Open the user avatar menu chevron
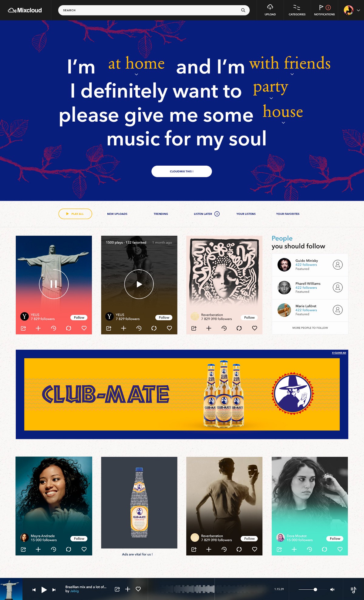Screen dimensions: 364x600 pos(358,10)
